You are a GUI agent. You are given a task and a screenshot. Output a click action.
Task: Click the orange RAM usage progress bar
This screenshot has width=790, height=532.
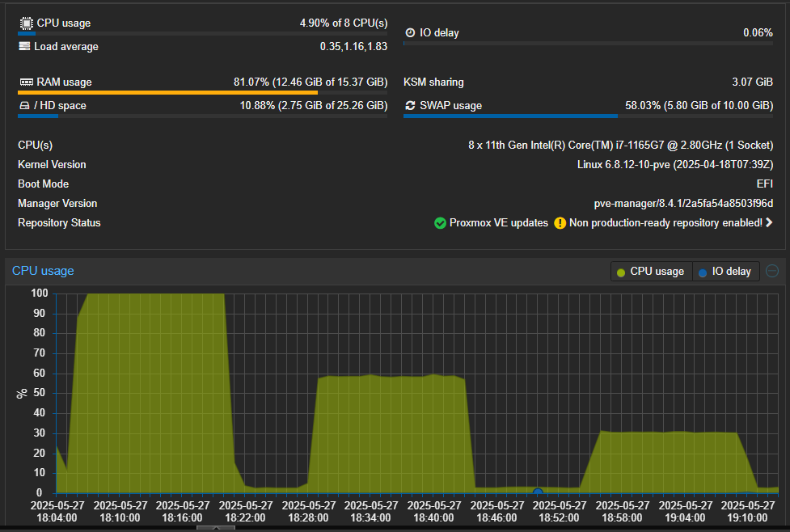click(167, 93)
